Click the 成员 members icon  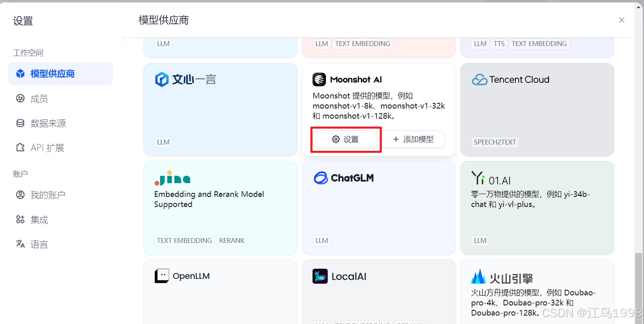pyautogui.click(x=20, y=98)
